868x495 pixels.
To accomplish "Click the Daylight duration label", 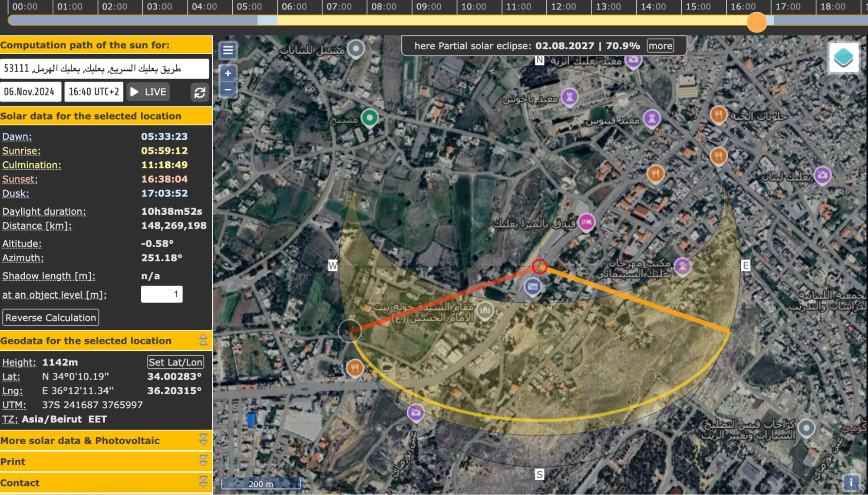I will pos(44,212).
